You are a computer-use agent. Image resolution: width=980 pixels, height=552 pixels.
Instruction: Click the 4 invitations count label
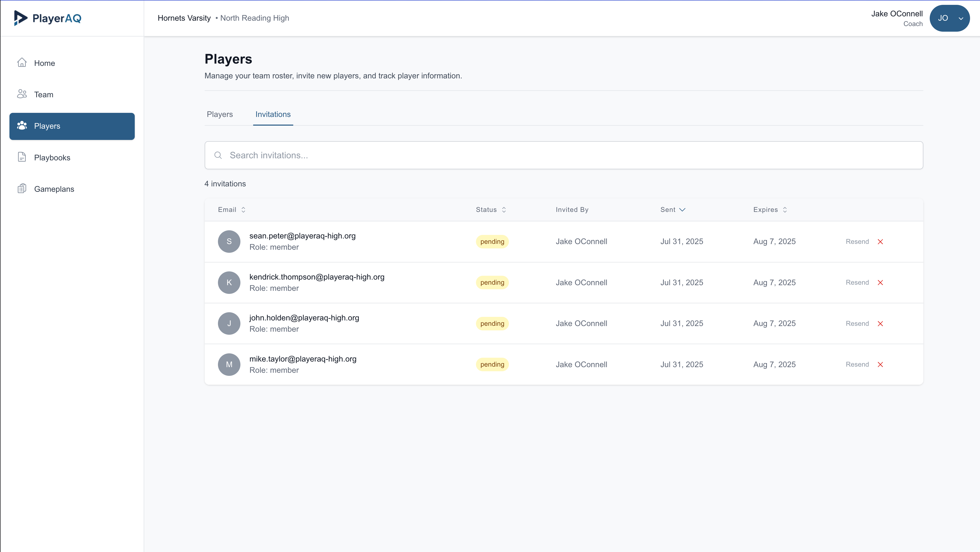pos(225,184)
